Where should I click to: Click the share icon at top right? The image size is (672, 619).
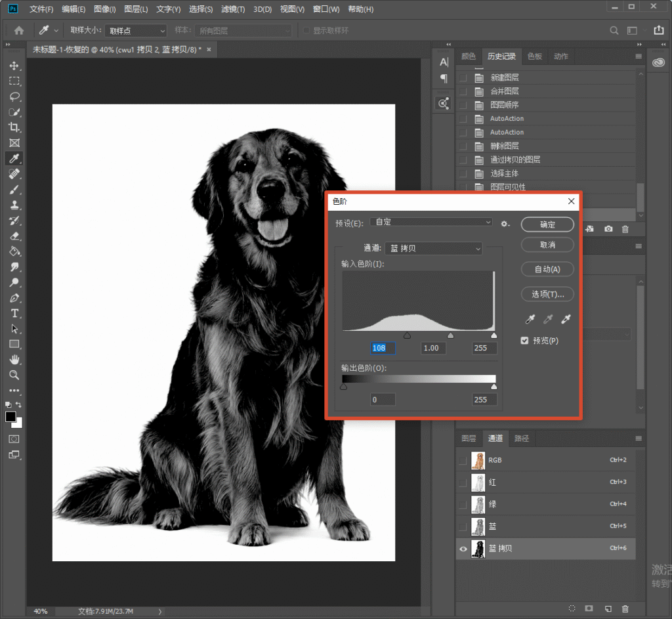click(x=659, y=30)
